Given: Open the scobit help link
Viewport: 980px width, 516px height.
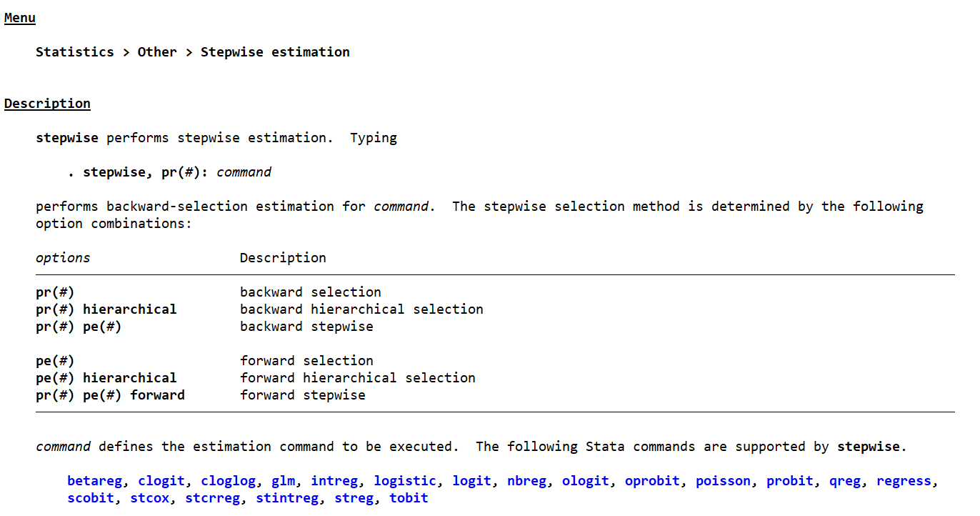Looking at the screenshot, I should click(91, 498).
